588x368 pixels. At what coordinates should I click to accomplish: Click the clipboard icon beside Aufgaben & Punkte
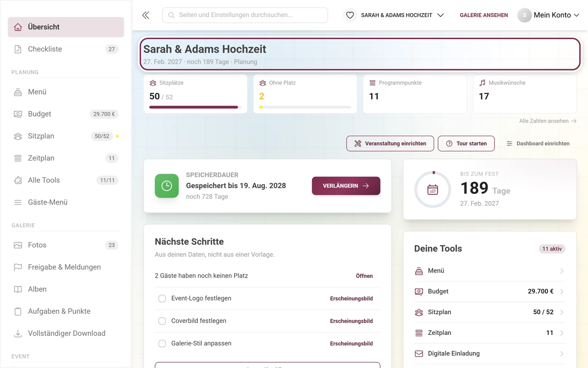18,312
